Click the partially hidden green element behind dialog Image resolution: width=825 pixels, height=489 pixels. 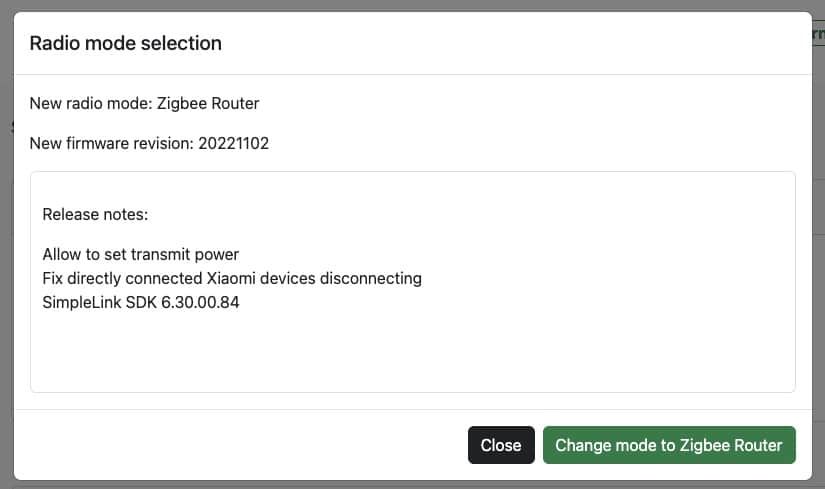(819, 34)
